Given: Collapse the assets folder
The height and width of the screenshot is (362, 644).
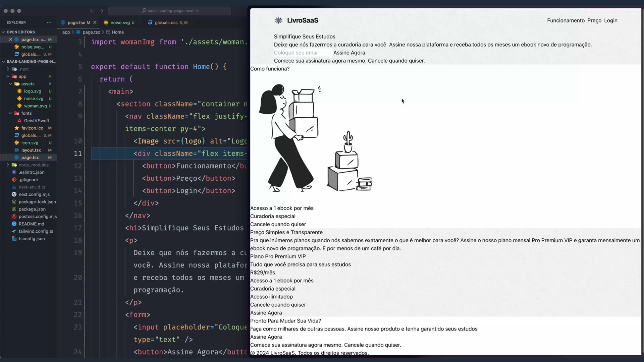Looking at the screenshot, I should (10, 84).
